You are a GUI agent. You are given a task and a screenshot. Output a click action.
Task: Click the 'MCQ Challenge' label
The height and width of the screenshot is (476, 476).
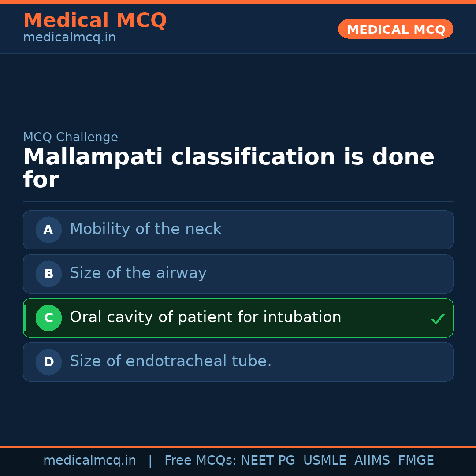[x=71, y=137]
